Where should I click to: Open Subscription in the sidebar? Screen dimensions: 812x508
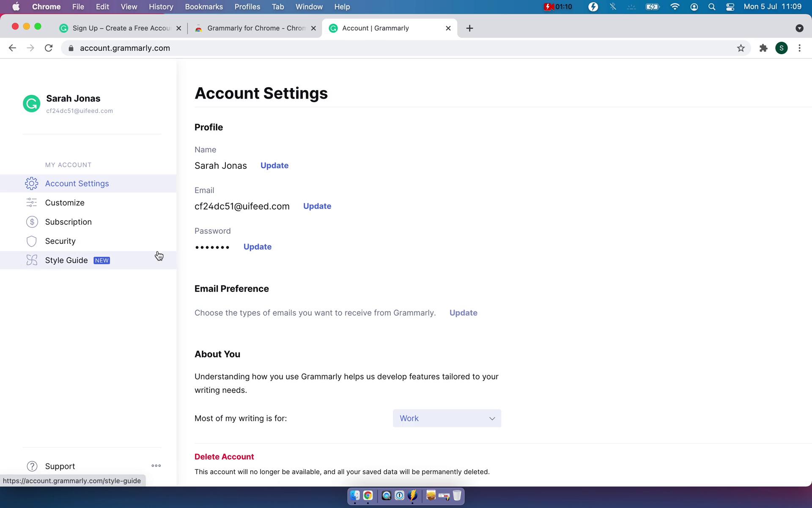(x=88, y=222)
